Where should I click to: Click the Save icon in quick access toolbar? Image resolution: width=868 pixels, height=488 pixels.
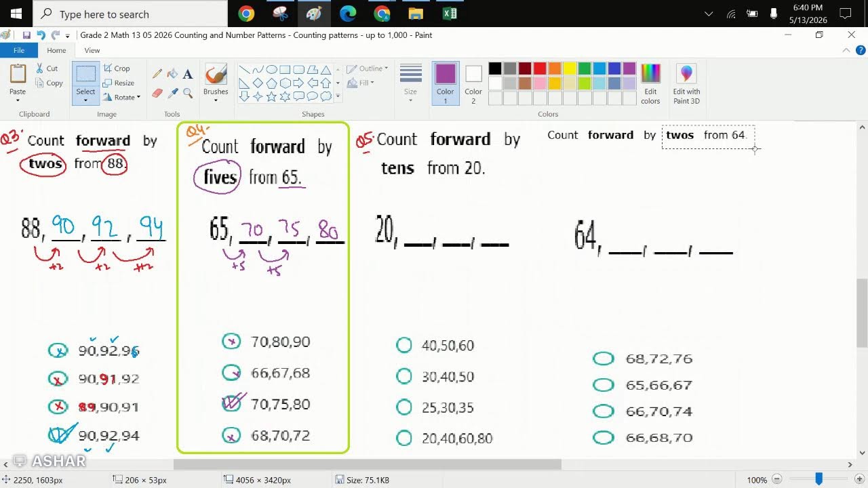(26, 35)
